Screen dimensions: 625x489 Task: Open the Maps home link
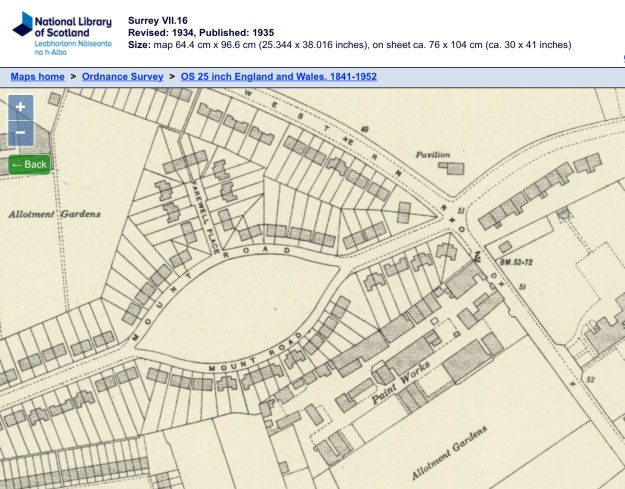(x=37, y=77)
